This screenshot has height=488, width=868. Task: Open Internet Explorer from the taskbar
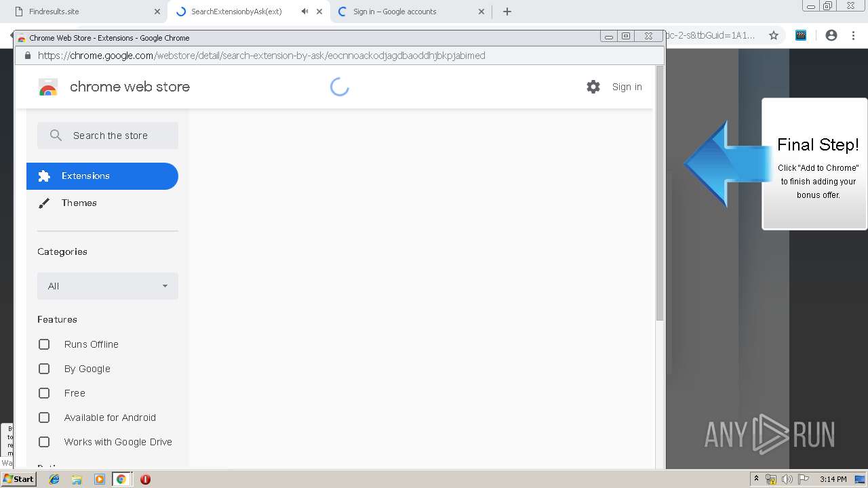(x=54, y=479)
